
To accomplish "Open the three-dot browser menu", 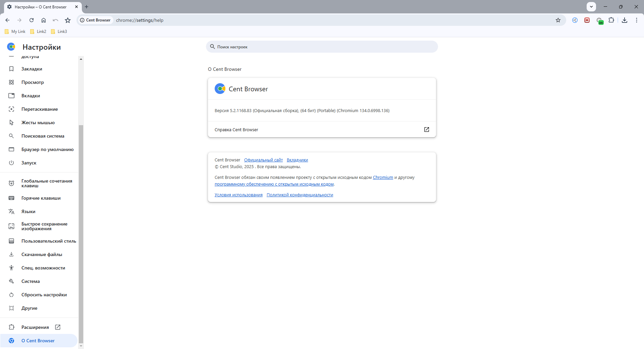I will coord(637,20).
